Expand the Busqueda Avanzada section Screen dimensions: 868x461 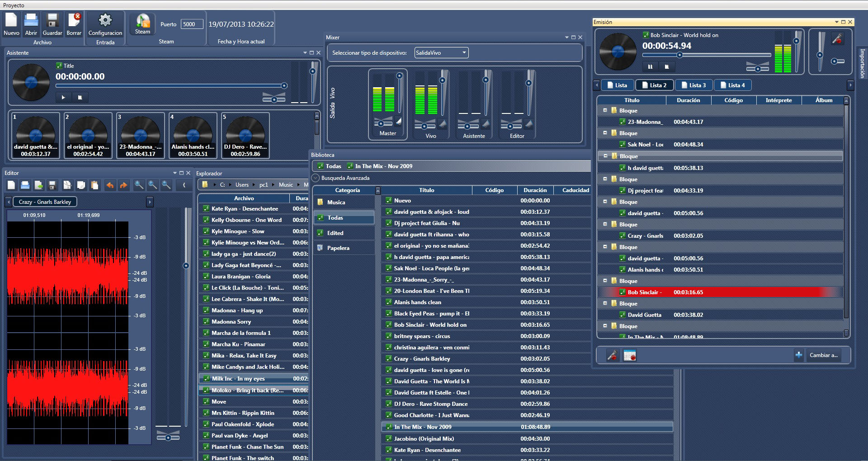(x=316, y=178)
